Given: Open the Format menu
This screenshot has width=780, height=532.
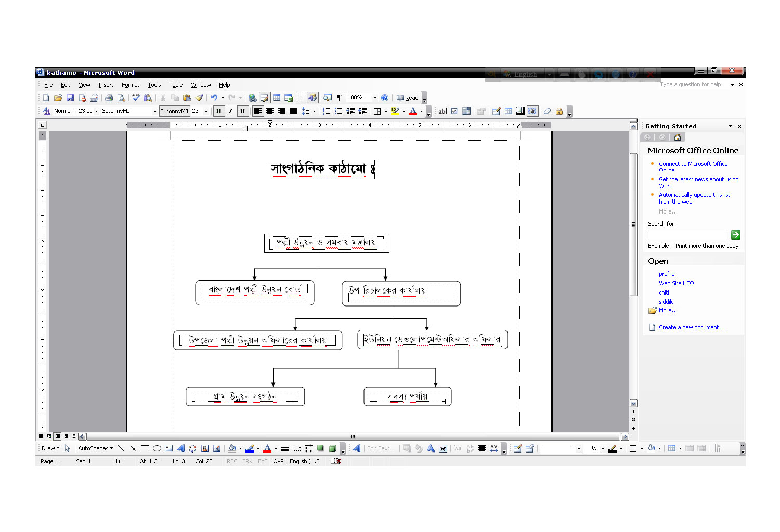Looking at the screenshot, I should [x=131, y=85].
